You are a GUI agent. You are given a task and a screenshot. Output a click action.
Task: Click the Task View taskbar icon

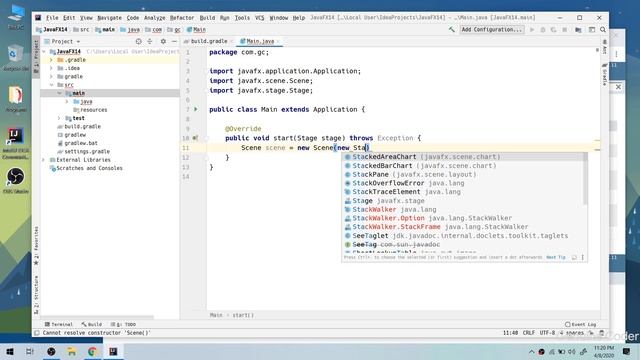(30, 351)
